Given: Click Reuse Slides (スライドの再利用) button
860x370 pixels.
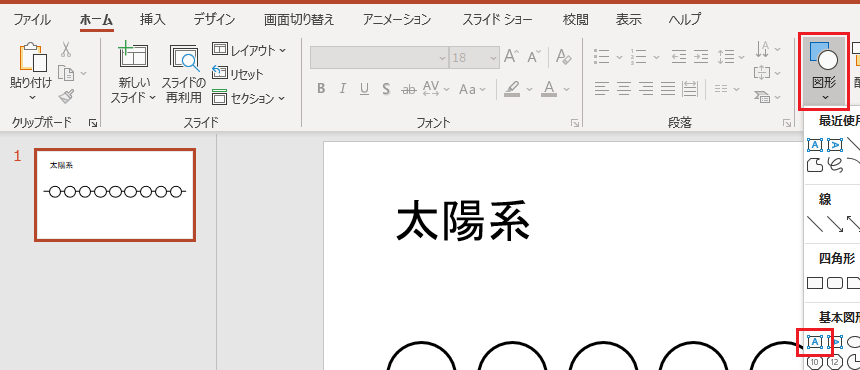Looking at the screenshot, I should click(184, 74).
